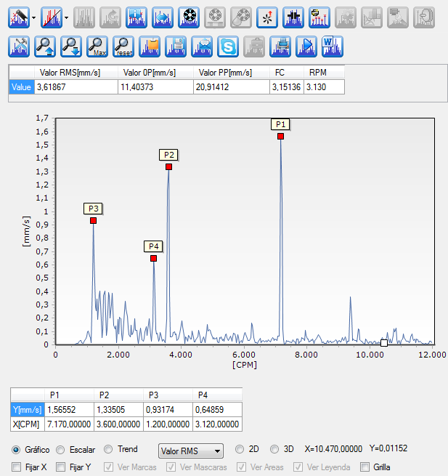
Task: Click the sideband caliper spectrum icon
Action: (x=293, y=17)
